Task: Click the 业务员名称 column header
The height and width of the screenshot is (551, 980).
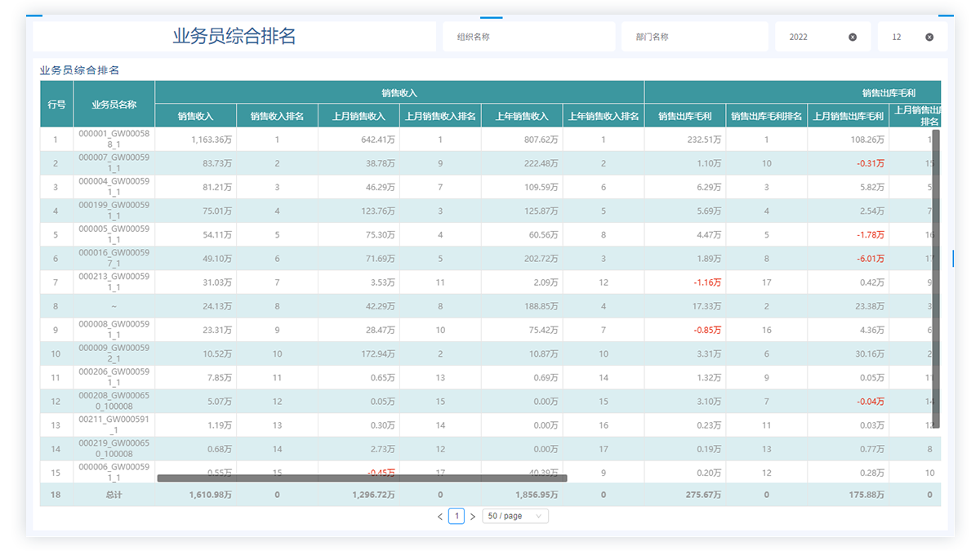Action: point(114,104)
